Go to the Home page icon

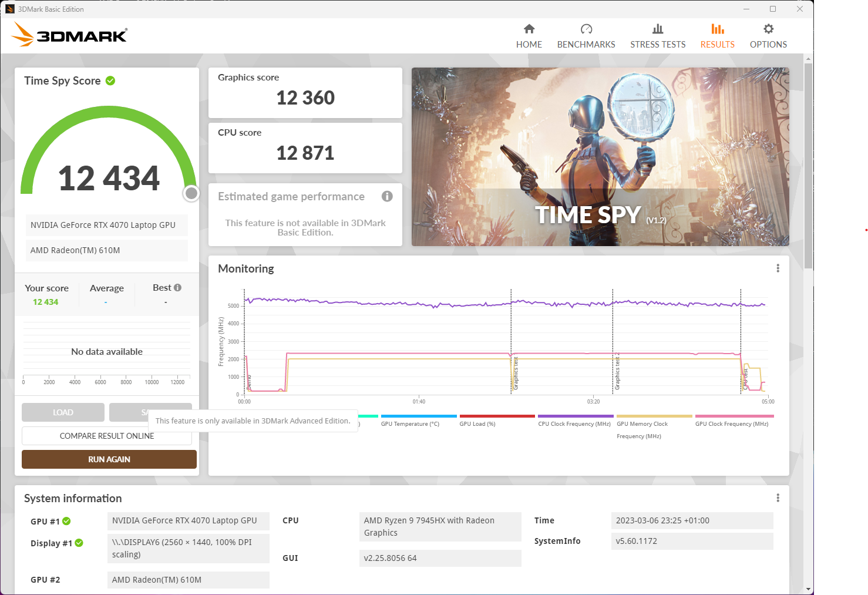pos(529,29)
